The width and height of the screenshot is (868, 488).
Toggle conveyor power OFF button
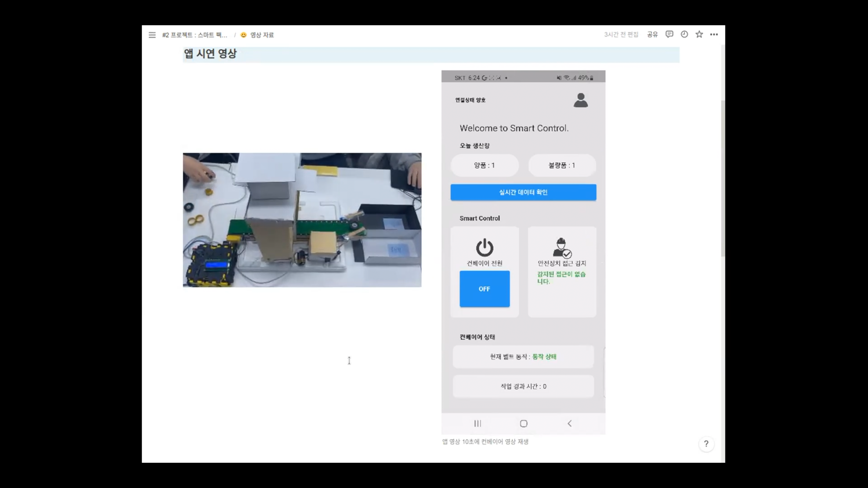coord(484,289)
